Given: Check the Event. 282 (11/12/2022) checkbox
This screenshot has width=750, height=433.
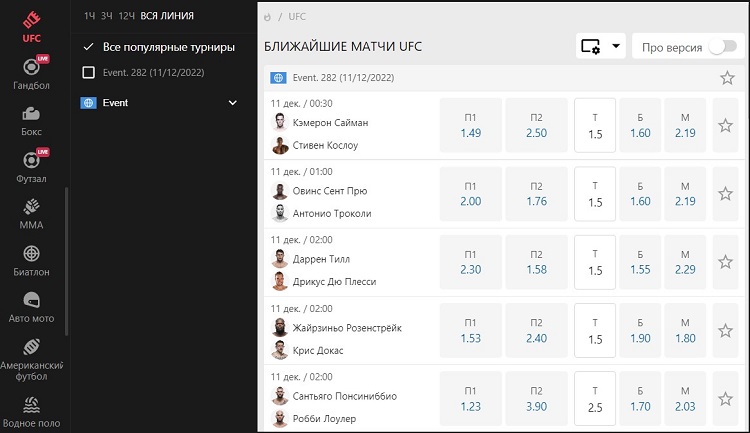Looking at the screenshot, I should point(89,72).
